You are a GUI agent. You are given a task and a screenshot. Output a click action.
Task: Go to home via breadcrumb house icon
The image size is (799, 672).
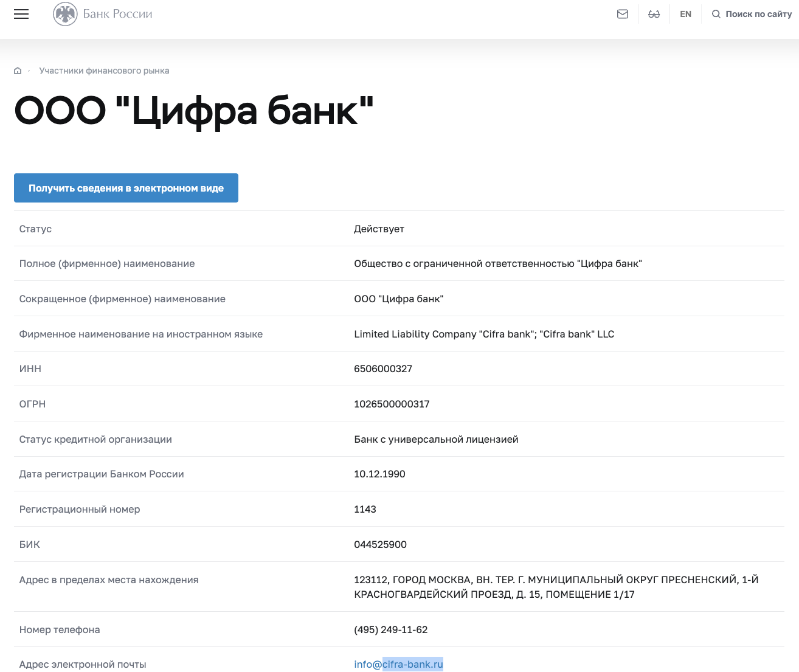tap(18, 71)
